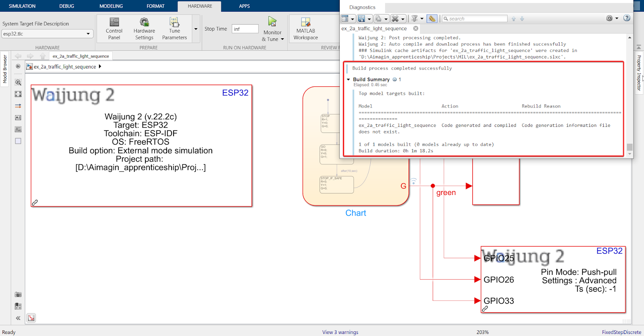This screenshot has height=336, width=644.
Task: Open copy options dropdown in Diagnostics
Action: coord(386,19)
